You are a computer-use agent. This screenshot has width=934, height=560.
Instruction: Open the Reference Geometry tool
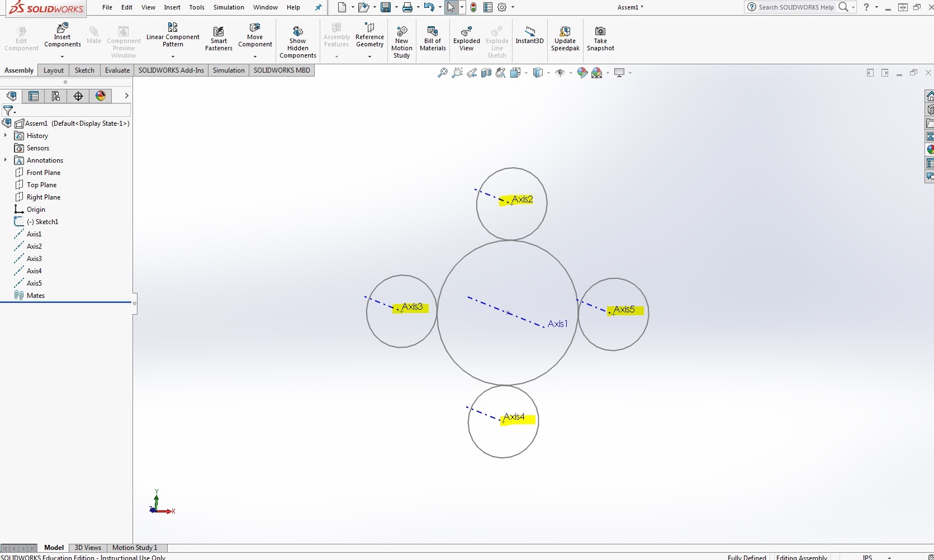tap(369, 35)
